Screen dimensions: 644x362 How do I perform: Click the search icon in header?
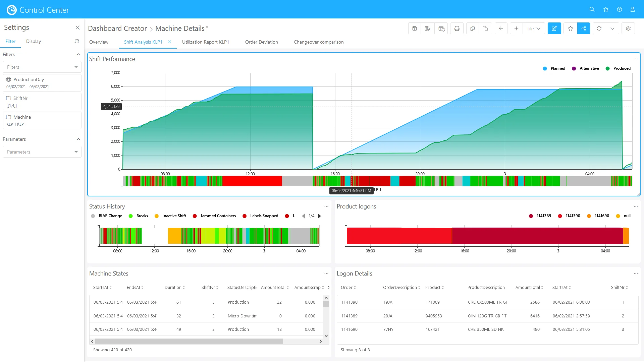(x=592, y=9)
